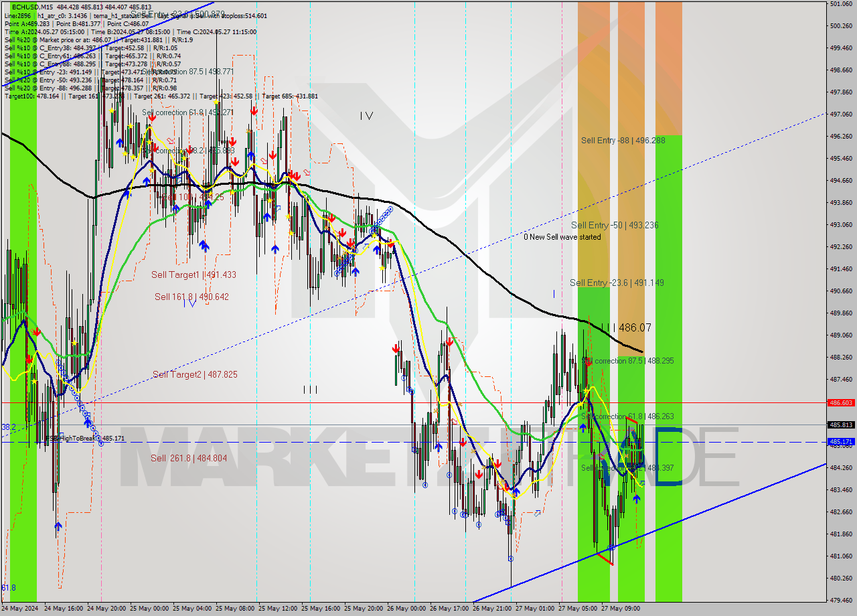Click the 'Sell Target1 | 491.433' label
This screenshot has width=857, height=616.
coord(193,275)
